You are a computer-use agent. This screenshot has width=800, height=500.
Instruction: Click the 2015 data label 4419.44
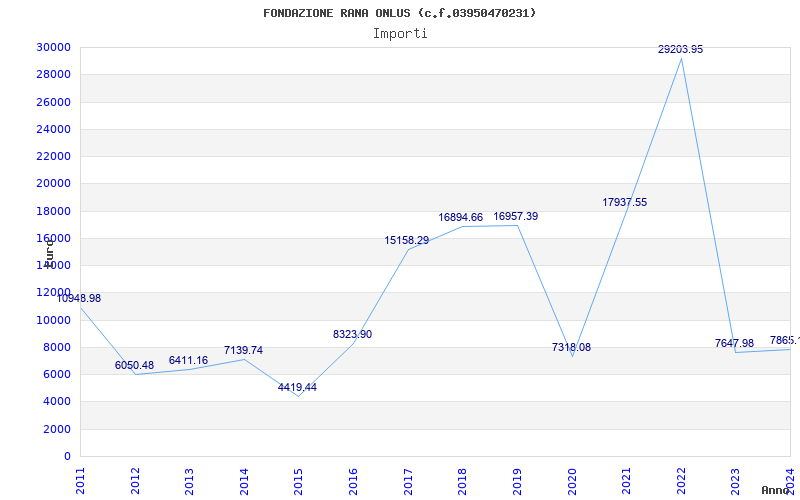tap(297, 388)
